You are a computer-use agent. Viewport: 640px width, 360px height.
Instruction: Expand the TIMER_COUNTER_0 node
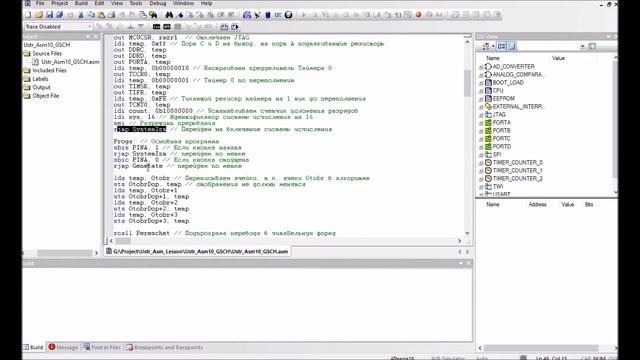tap(481, 162)
